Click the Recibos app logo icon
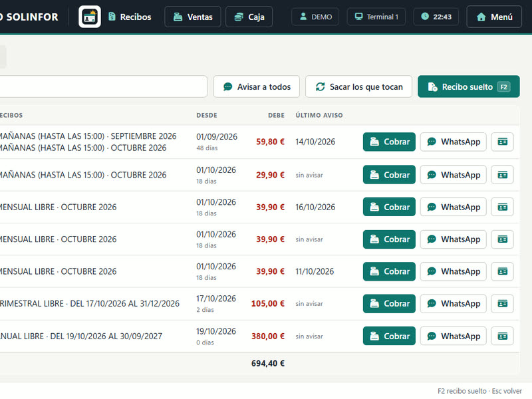 tap(90, 17)
